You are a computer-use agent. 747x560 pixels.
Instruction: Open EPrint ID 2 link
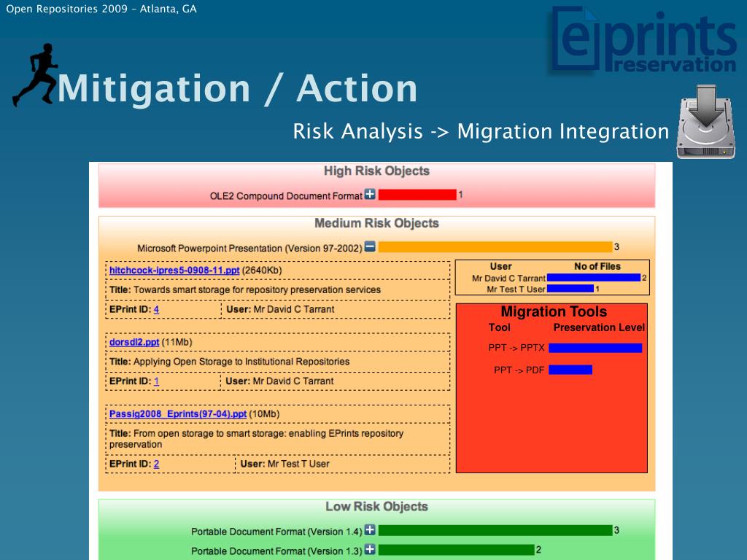(x=156, y=464)
